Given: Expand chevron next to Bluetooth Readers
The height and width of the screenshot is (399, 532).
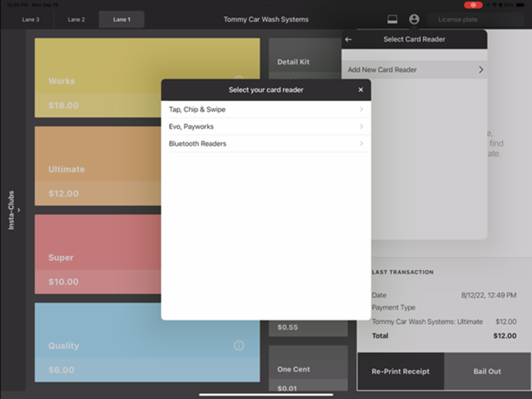Looking at the screenshot, I should 362,144.
